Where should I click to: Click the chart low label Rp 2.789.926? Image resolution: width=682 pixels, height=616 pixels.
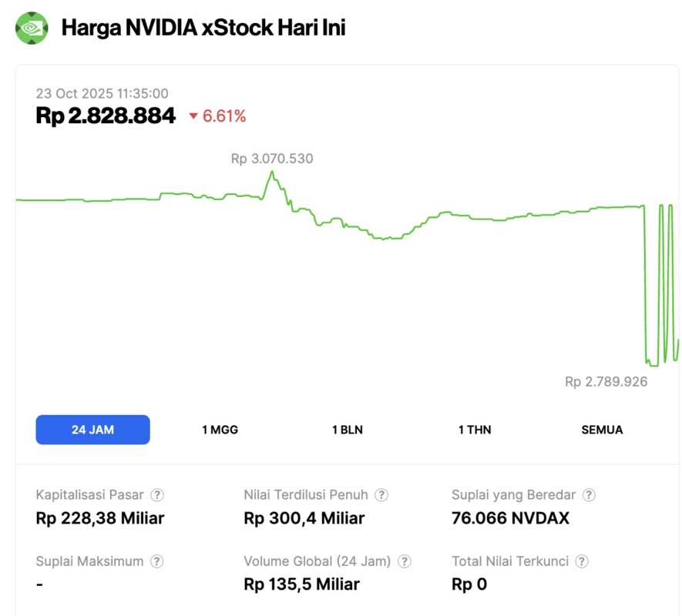click(x=606, y=381)
